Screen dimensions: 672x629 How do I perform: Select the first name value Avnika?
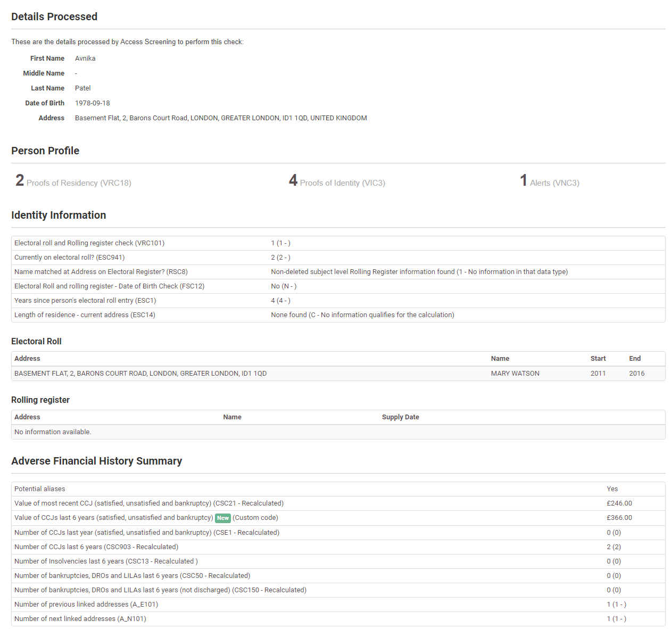[85, 59]
